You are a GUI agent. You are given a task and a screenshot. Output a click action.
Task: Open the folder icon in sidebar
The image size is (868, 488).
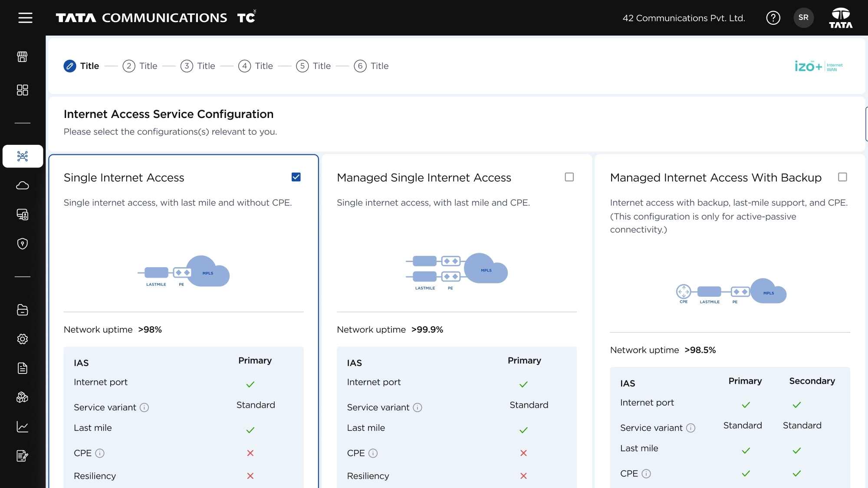click(23, 310)
